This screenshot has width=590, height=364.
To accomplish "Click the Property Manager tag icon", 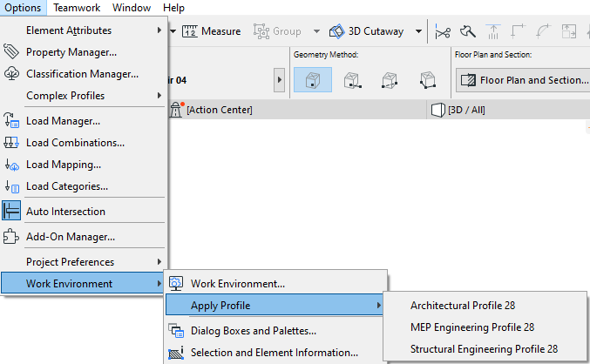I will 11,51.
